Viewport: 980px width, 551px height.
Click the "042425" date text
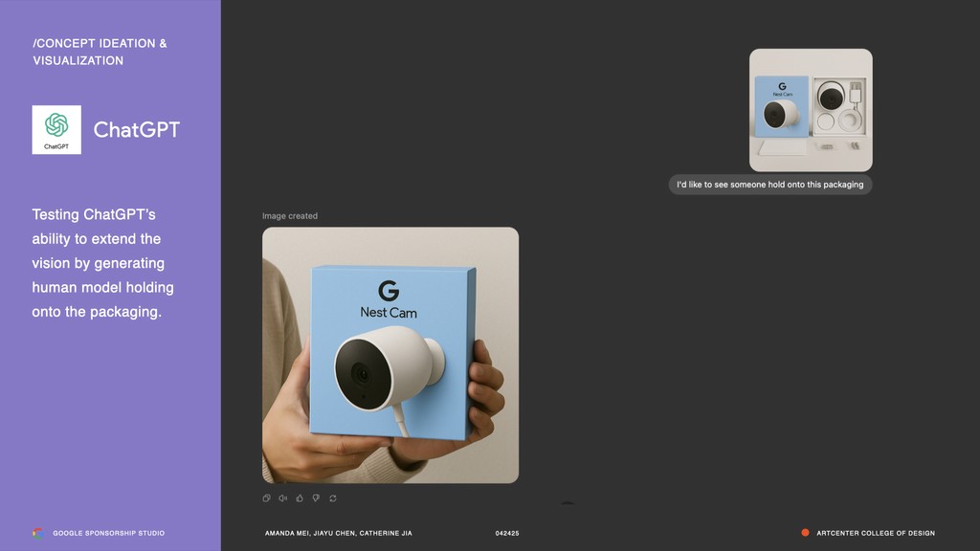point(507,533)
